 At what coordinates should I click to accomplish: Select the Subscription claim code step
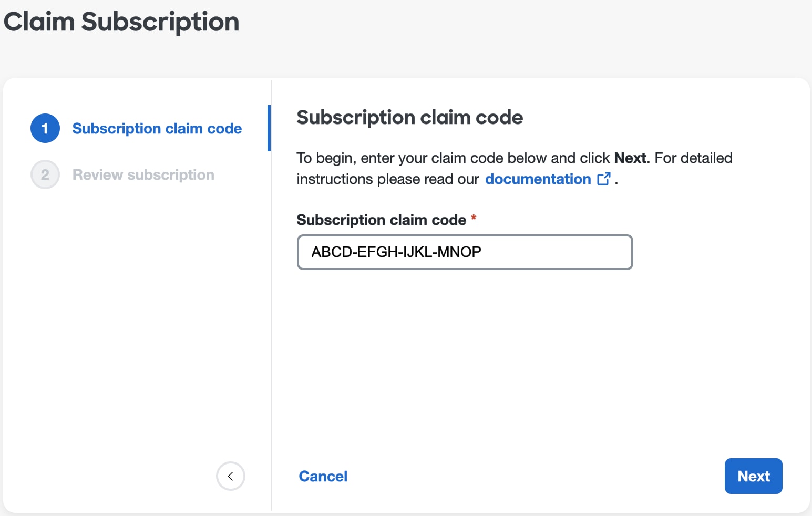click(x=157, y=129)
